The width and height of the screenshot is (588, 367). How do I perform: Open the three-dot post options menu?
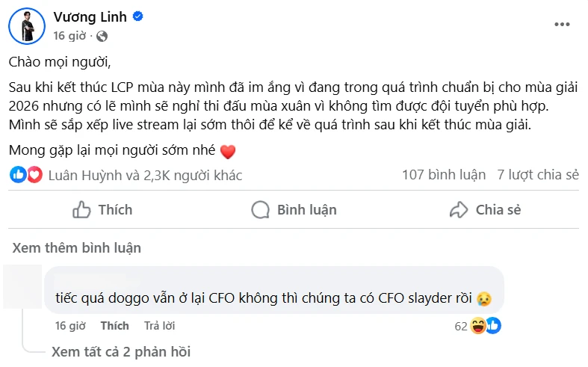tap(562, 25)
